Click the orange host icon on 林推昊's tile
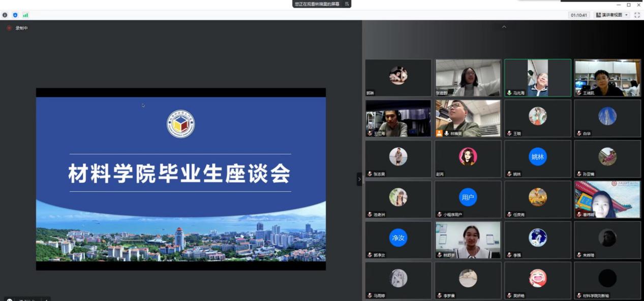 (x=439, y=133)
